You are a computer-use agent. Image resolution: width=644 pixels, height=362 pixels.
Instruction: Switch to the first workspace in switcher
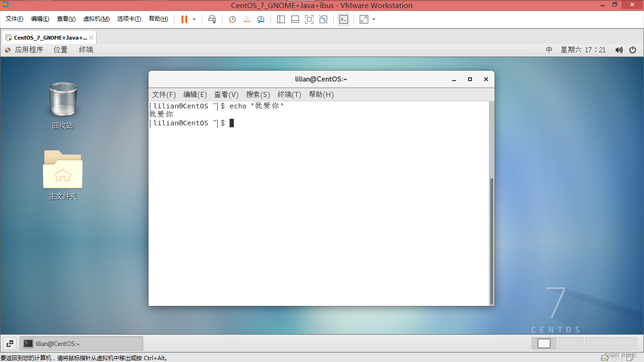(544, 343)
